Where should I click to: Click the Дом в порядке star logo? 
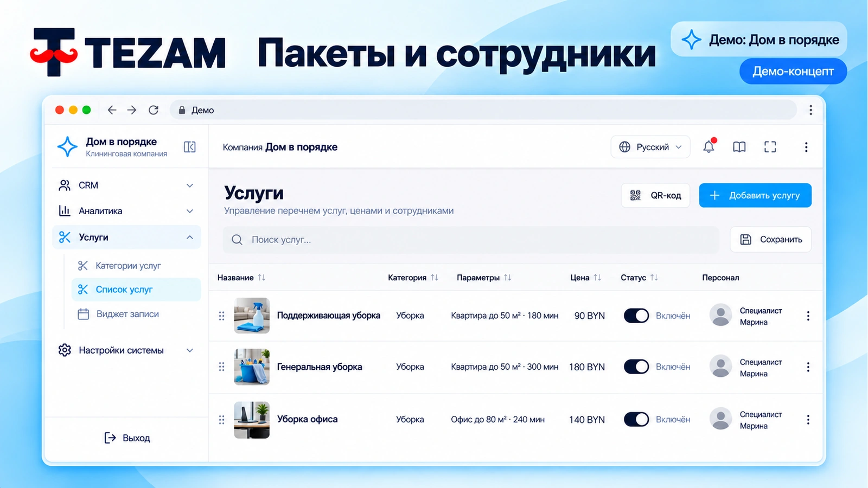[67, 146]
